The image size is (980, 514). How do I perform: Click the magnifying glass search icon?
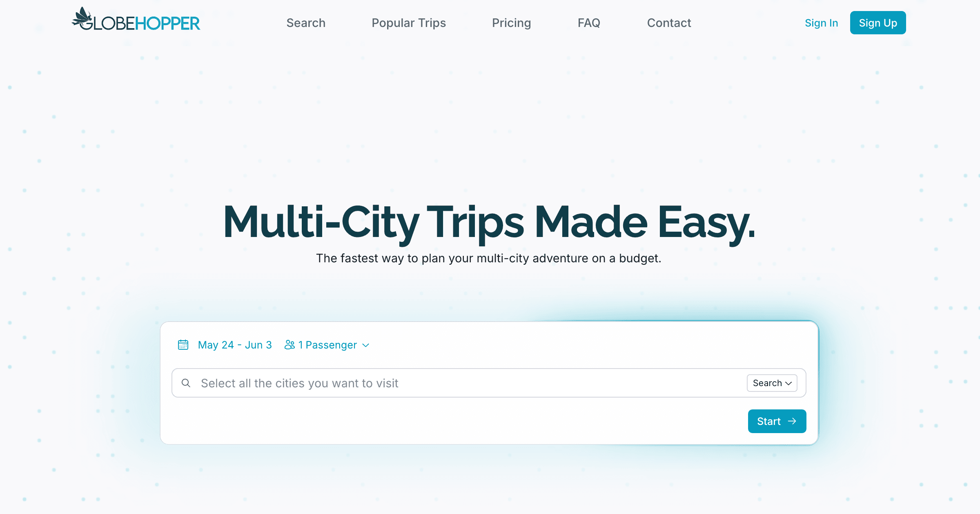[186, 383]
